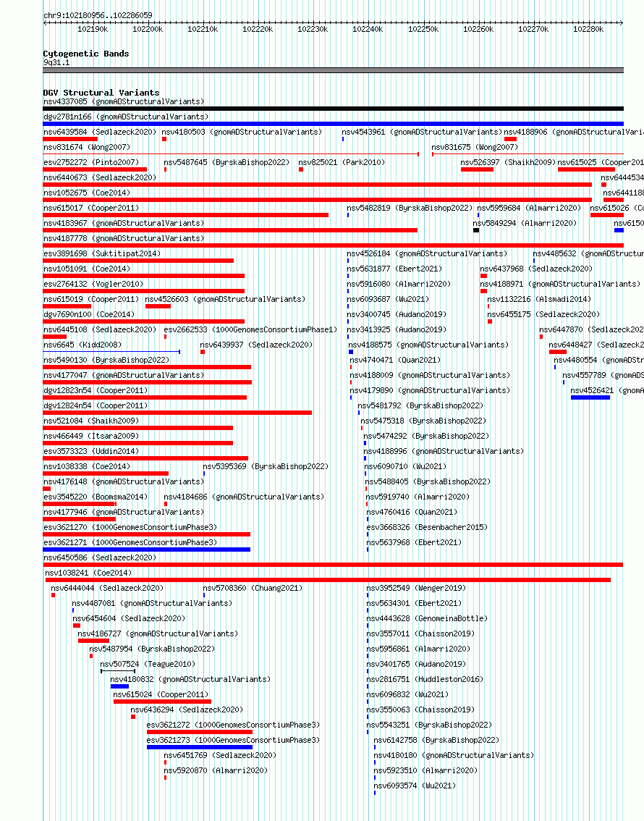Click the blue esv3621271 variant bar
The height and width of the screenshot is (821, 644).
click(x=146, y=550)
